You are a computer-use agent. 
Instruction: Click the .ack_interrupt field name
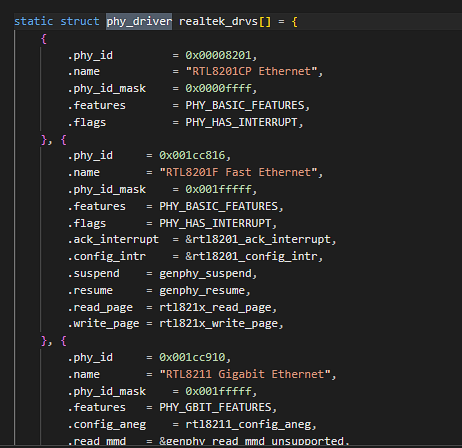(113, 239)
